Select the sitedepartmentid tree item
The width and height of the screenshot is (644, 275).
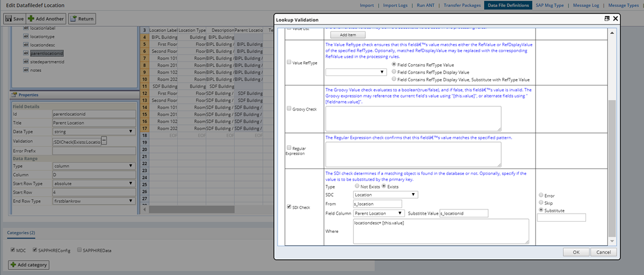point(47,61)
